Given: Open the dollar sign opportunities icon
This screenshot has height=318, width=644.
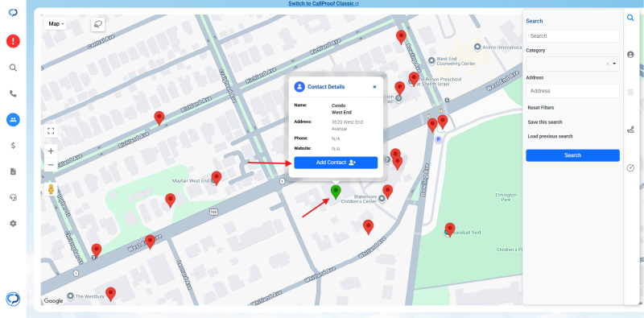Looking at the screenshot, I should [13, 146].
